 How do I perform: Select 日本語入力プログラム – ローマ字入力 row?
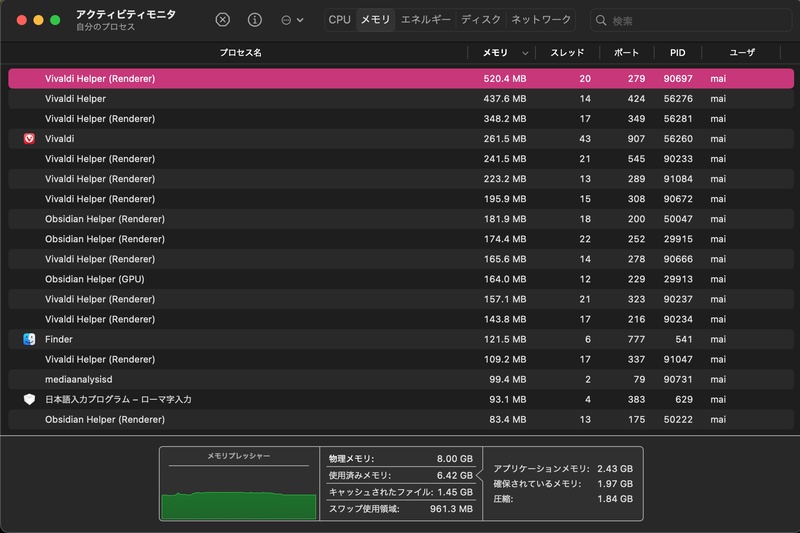pos(401,399)
